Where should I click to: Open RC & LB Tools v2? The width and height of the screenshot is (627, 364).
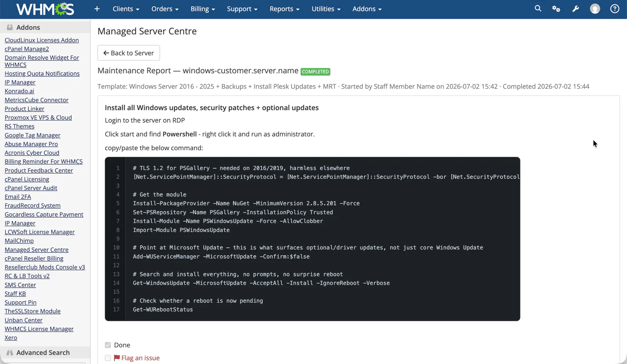coord(27,276)
